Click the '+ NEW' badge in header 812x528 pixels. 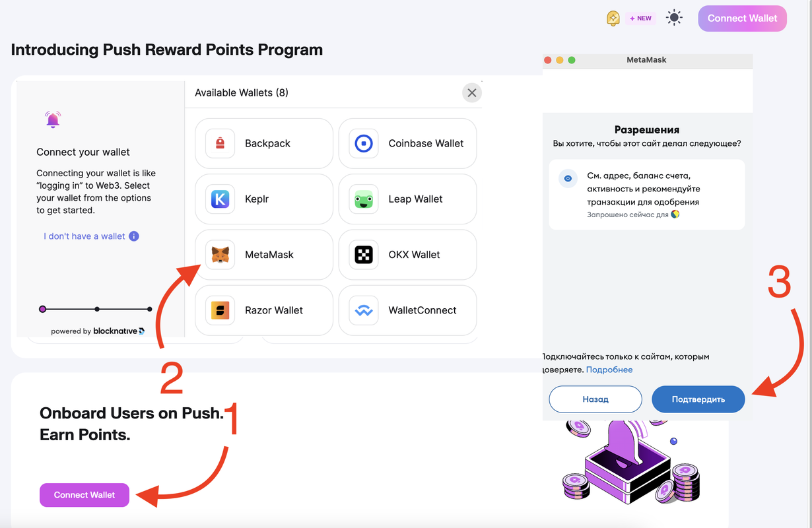(641, 18)
